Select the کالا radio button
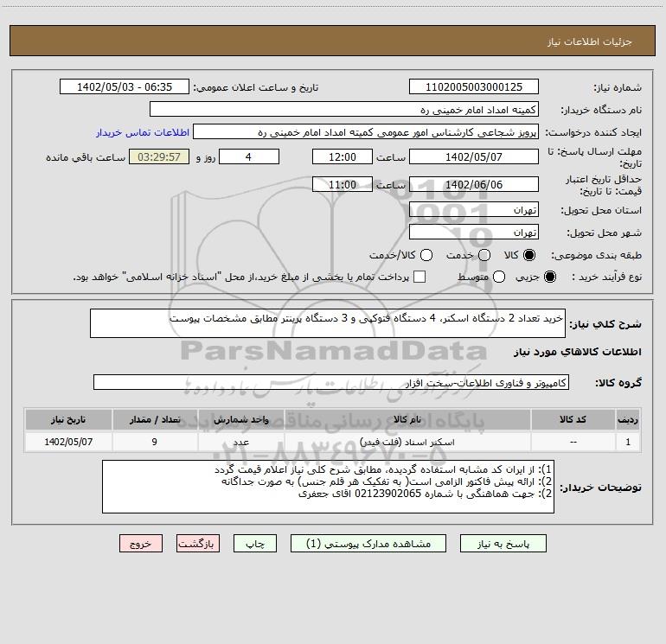 [x=529, y=255]
